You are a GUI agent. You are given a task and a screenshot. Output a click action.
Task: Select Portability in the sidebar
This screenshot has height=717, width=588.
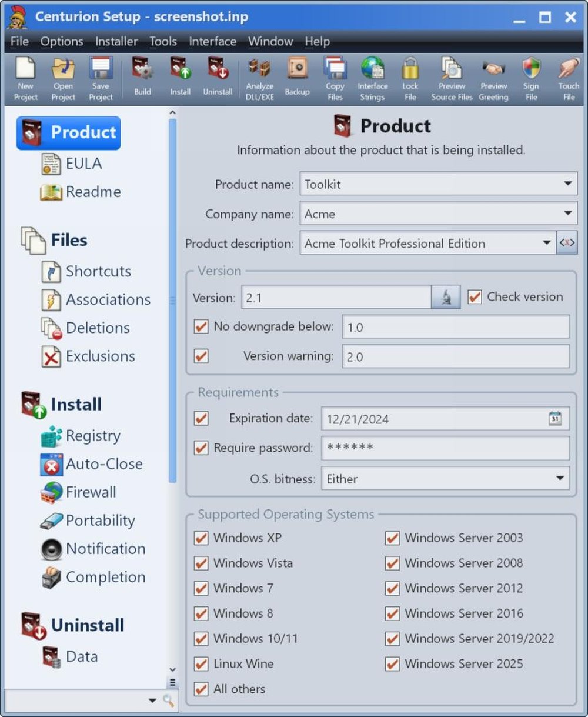tap(88, 521)
